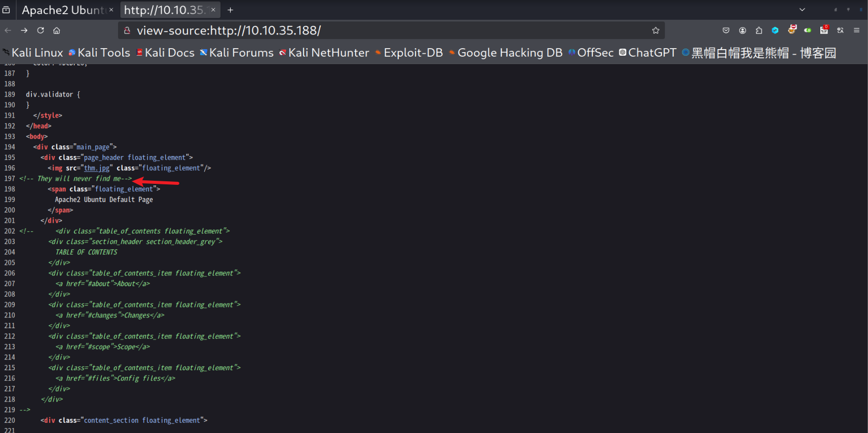Screen dimensions: 868x433
Task: Expand the list all tabs chevron
Action: pyautogui.click(x=802, y=10)
